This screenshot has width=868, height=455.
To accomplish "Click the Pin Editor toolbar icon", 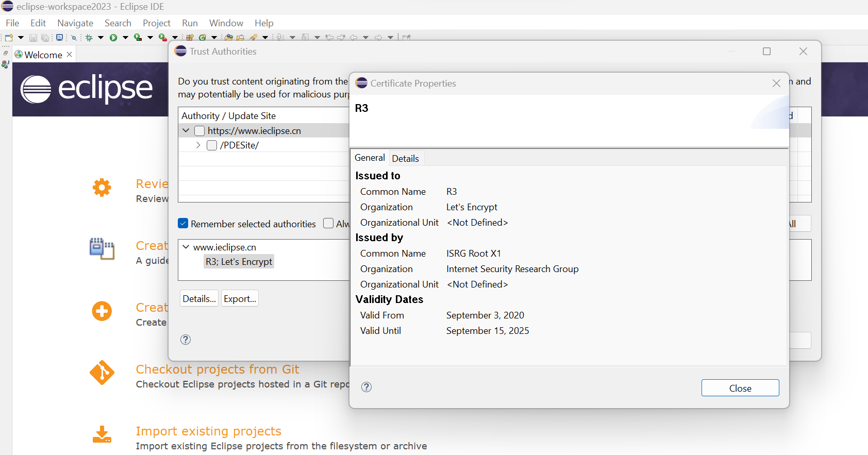I will (x=406, y=38).
